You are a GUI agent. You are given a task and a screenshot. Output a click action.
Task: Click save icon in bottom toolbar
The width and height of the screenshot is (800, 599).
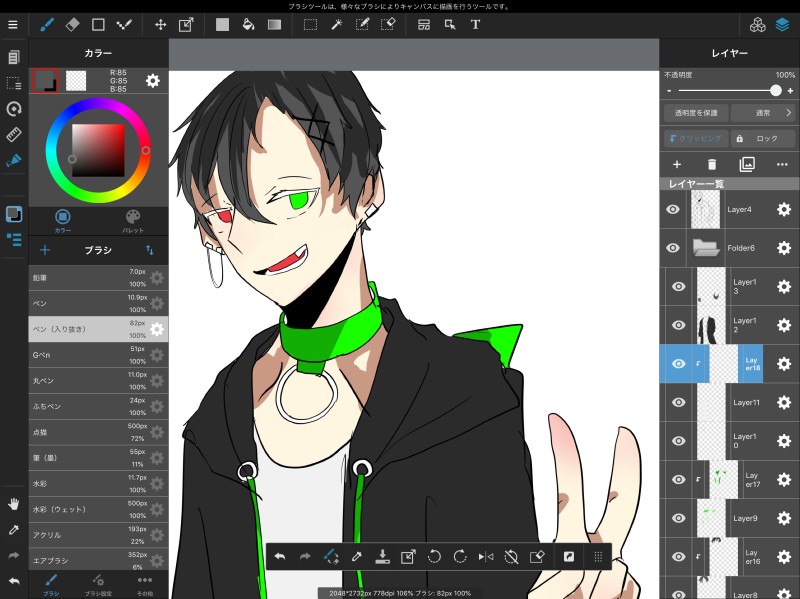(x=382, y=556)
